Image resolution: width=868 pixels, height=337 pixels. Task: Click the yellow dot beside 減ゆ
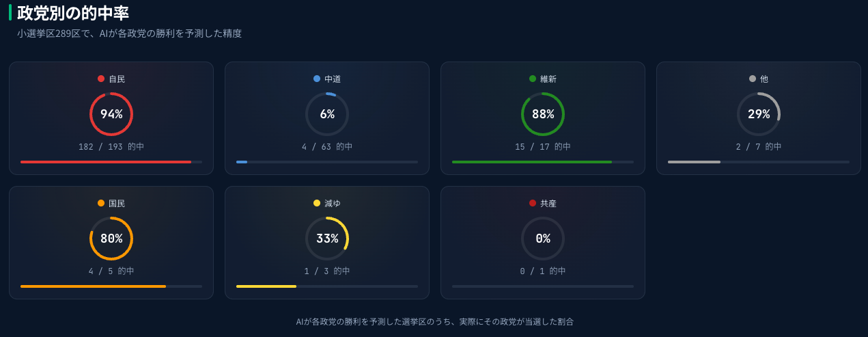tap(317, 203)
